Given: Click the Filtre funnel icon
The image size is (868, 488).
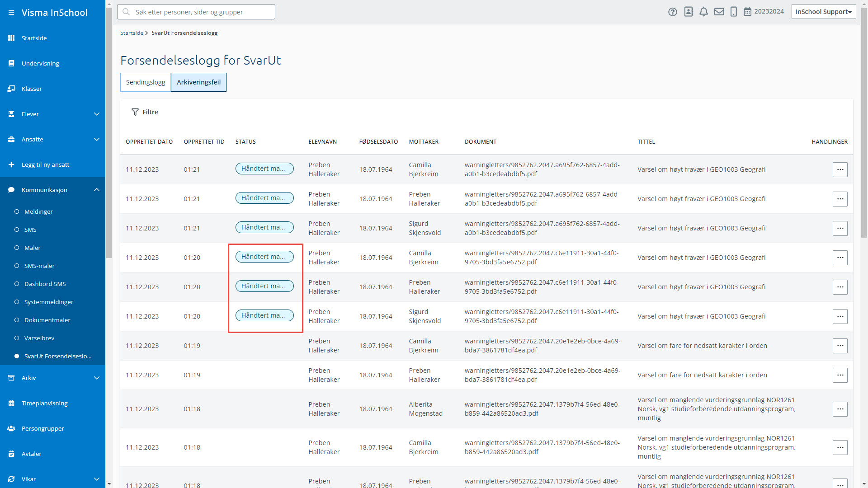Looking at the screenshot, I should (135, 112).
